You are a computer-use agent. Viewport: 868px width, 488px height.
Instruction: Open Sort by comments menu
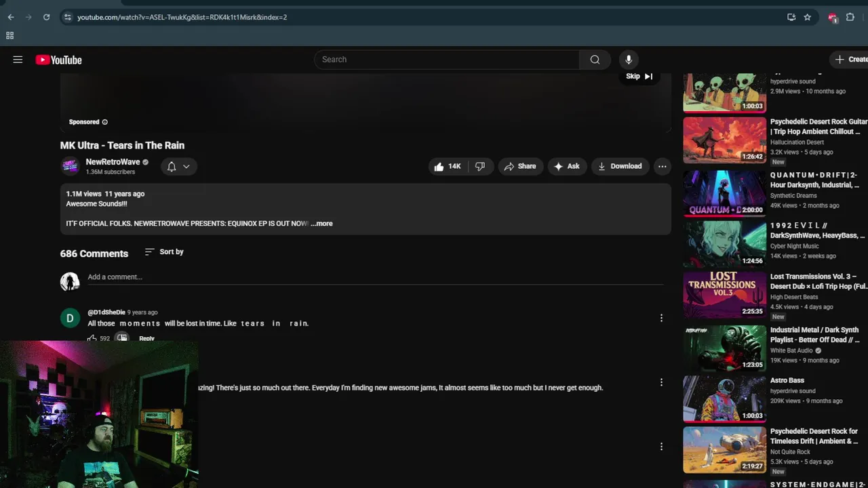(164, 251)
